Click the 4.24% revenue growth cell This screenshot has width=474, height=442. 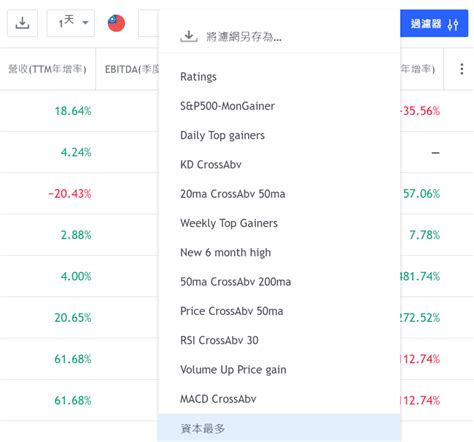pos(76,152)
